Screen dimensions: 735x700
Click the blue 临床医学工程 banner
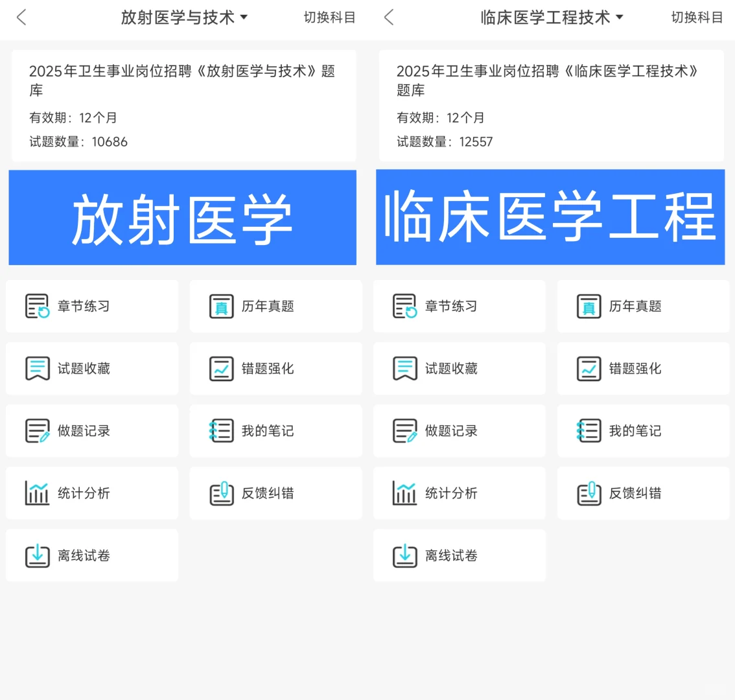coord(550,217)
